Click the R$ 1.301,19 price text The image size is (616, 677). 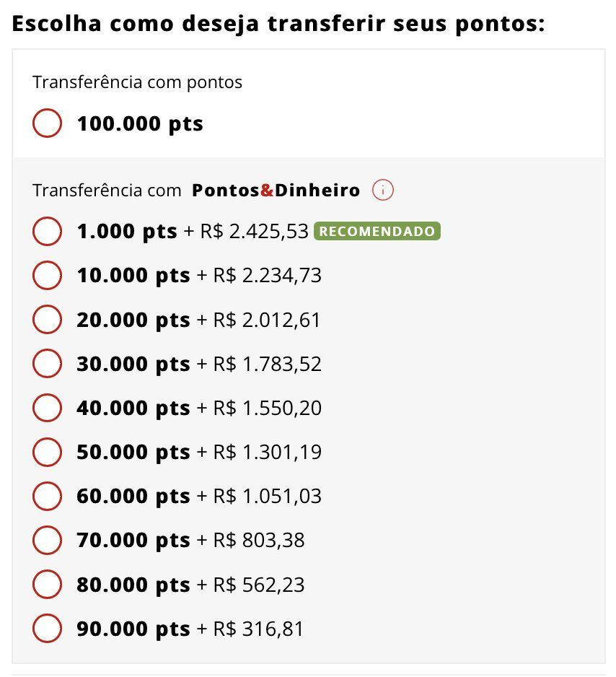tap(267, 453)
